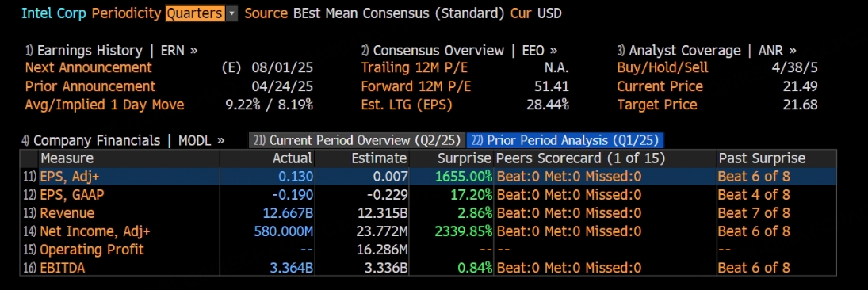Click the Past Surprise column header
The width and height of the screenshot is (868, 290).
[762, 158]
